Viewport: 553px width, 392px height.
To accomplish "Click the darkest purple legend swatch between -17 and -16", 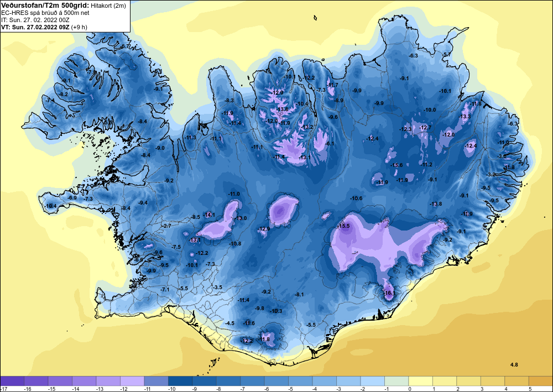I will pos(12,381).
